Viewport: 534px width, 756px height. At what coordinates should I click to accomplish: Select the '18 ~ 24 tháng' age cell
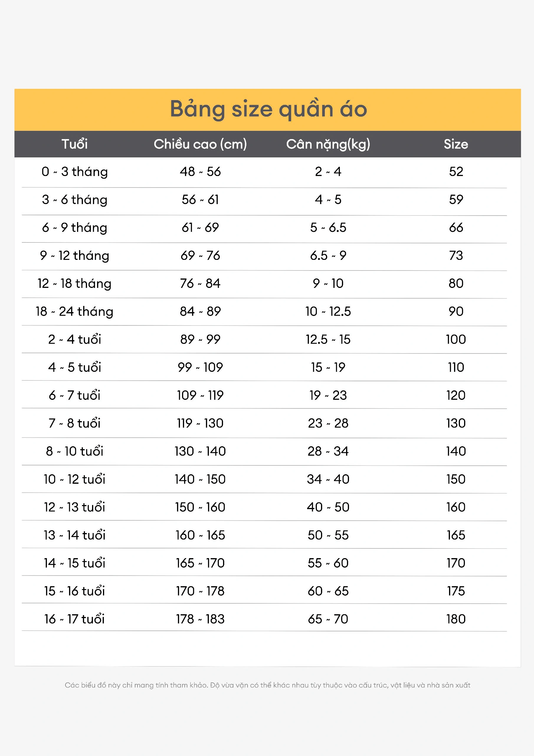click(75, 312)
